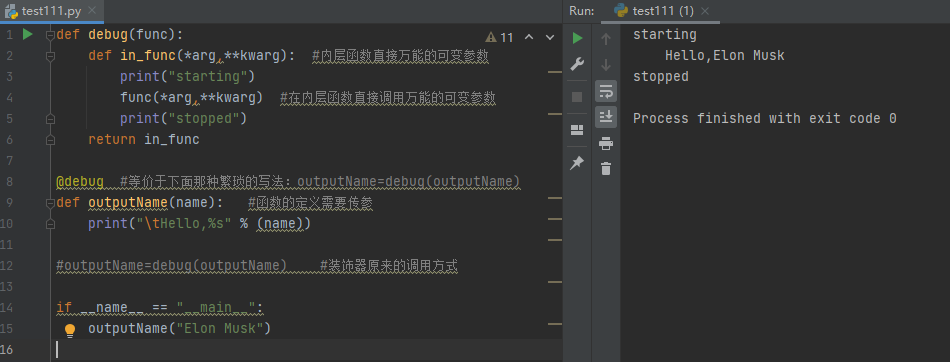The width and height of the screenshot is (950, 362).
Task: Collapse the debug function fold on line 1
Action: tap(51, 35)
